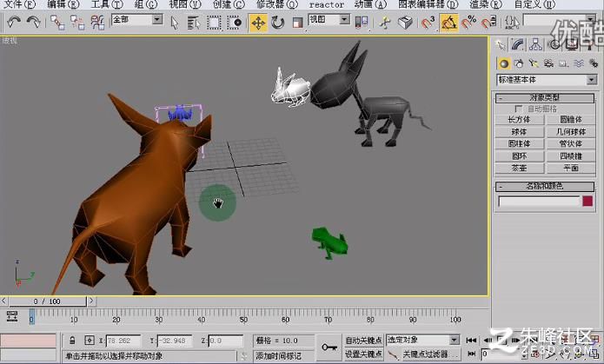
Task: Select the Lights category icon
Action: click(534, 63)
